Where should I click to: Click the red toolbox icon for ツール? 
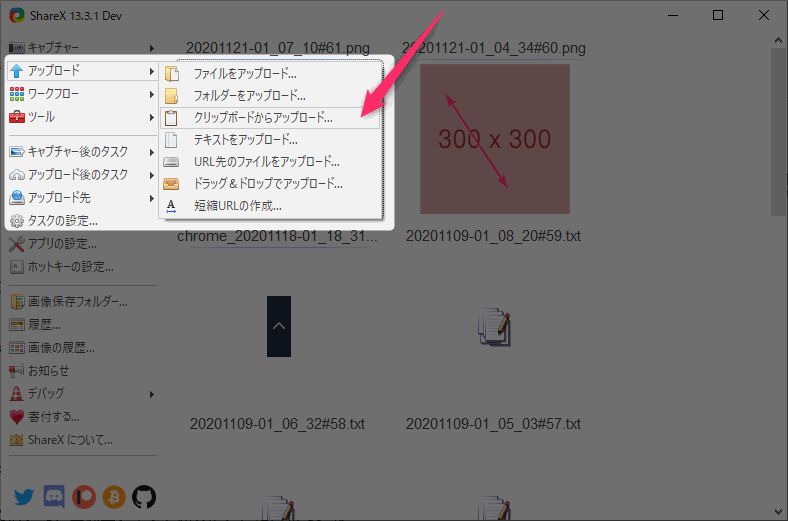(x=17, y=117)
